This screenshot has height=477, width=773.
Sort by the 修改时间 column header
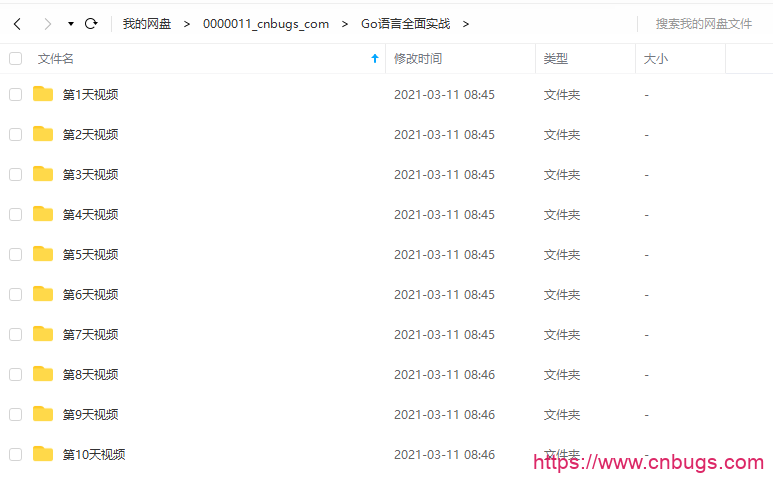(x=418, y=59)
